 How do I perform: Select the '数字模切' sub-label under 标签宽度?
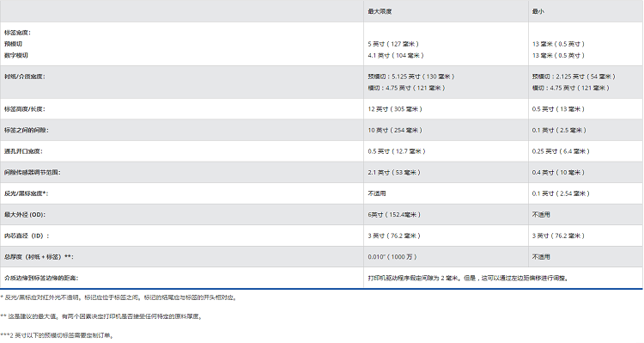click(x=16, y=56)
